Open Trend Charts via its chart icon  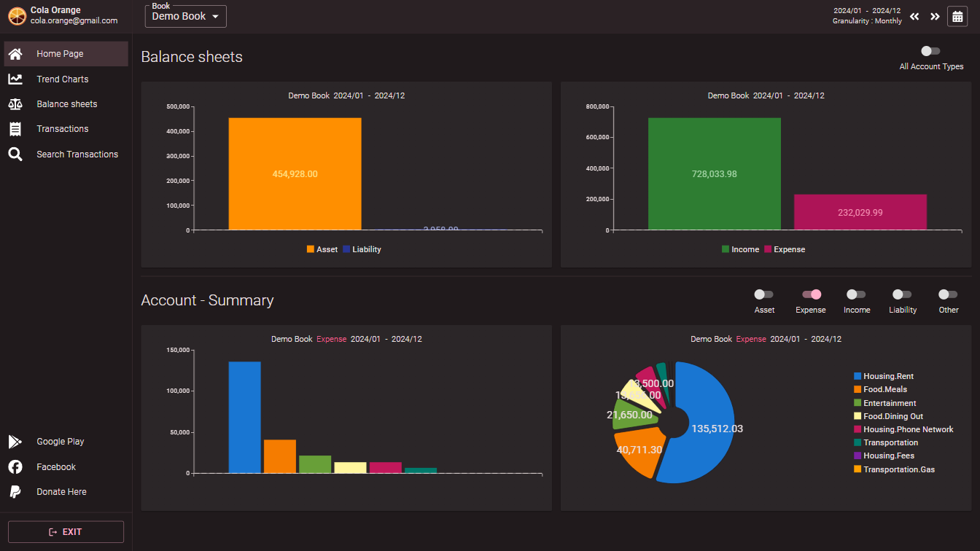(x=15, y=79)
